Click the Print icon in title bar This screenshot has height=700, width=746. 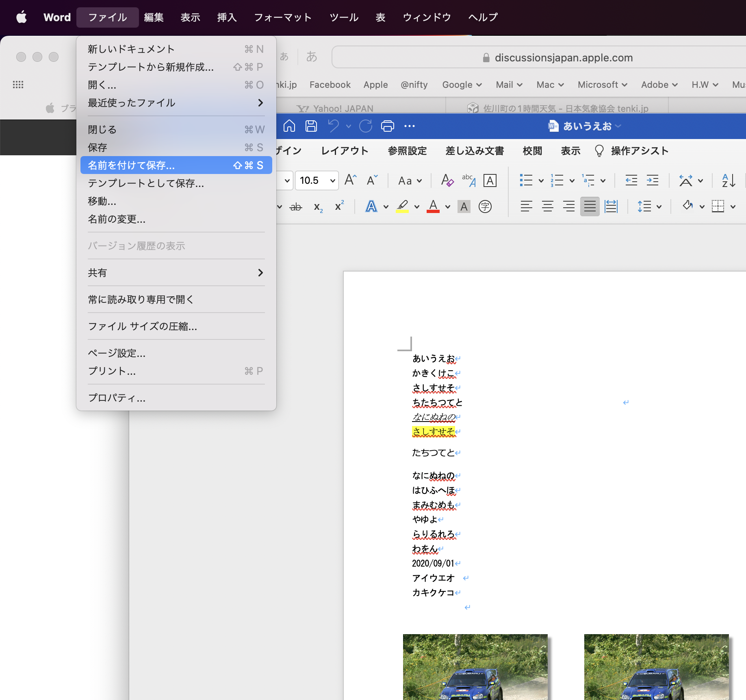coord(387,126)
